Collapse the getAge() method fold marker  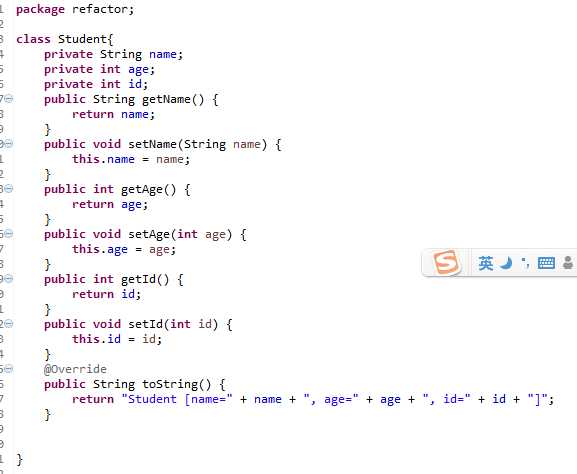[9, 189]
